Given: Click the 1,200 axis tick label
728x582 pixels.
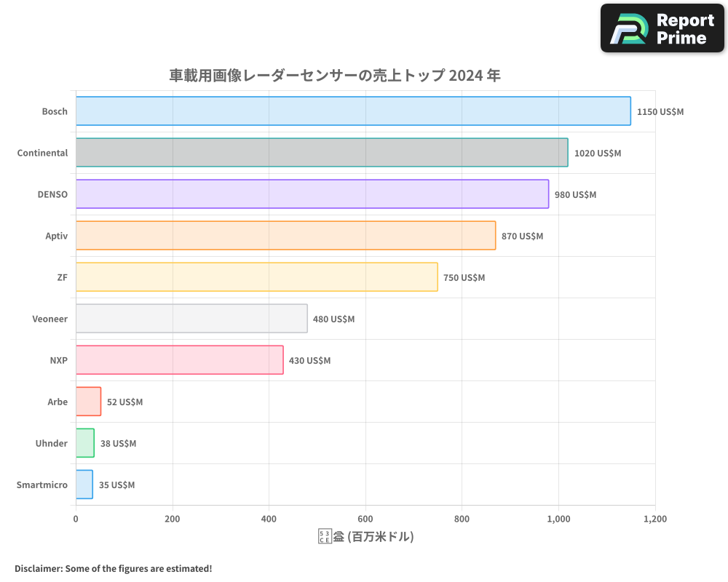Looking at the screenshot, I should pyautogui.click(x=654, y=519).
